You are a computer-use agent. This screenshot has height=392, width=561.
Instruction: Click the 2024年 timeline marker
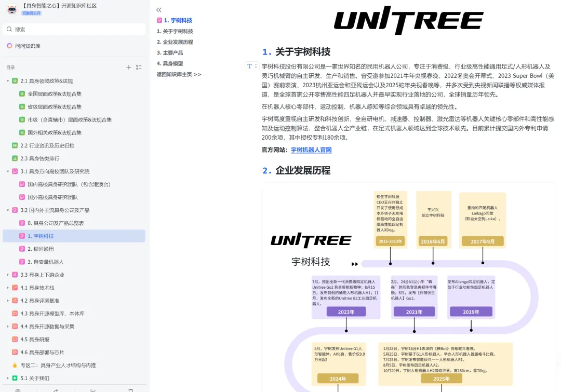click(338, 379)
